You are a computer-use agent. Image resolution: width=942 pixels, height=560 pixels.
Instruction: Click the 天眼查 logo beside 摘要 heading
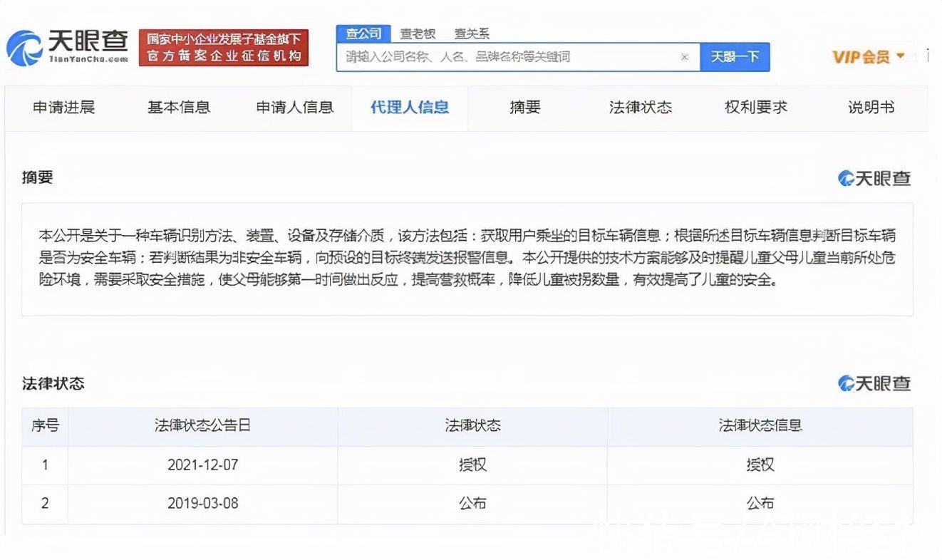pos(874,178)
